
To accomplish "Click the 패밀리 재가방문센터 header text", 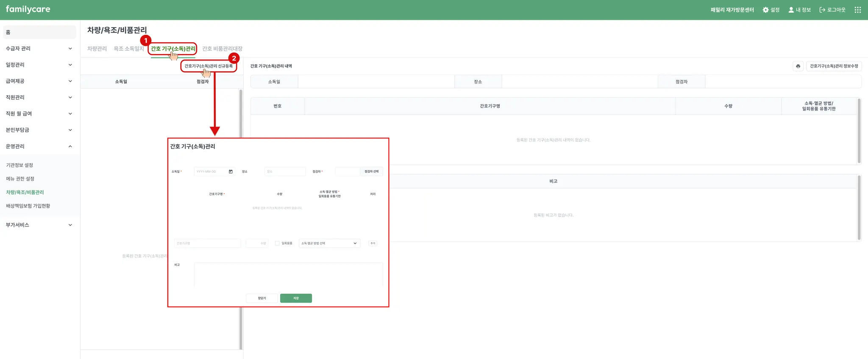I will [732, 10].
